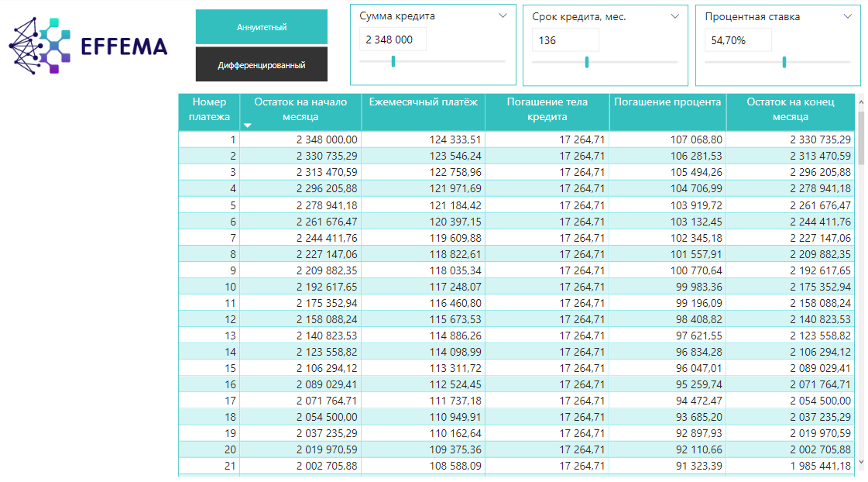Click the Процентная ставка slider handle

click(784, 62)
